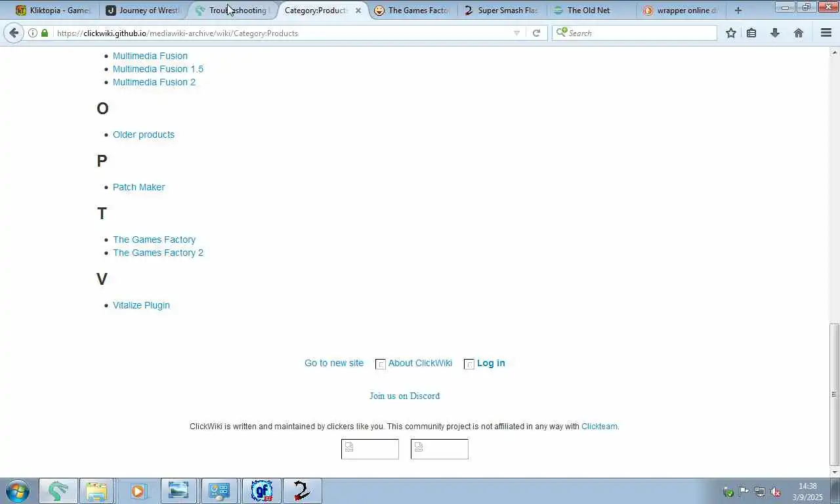Close the Category:Products tab
Screen dimensions: 840x504
(x=358, y=10)
